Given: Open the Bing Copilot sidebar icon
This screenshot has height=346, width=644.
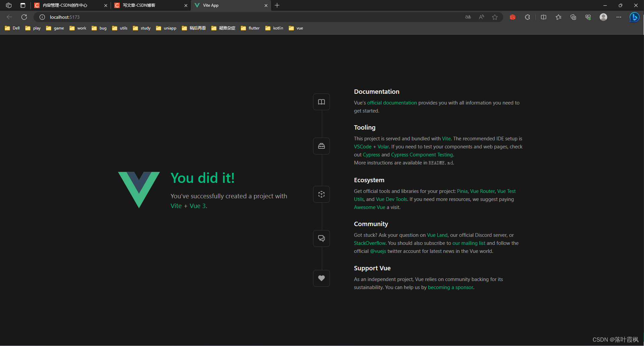Looking at the screenshot, I should (x=634, y=17).
